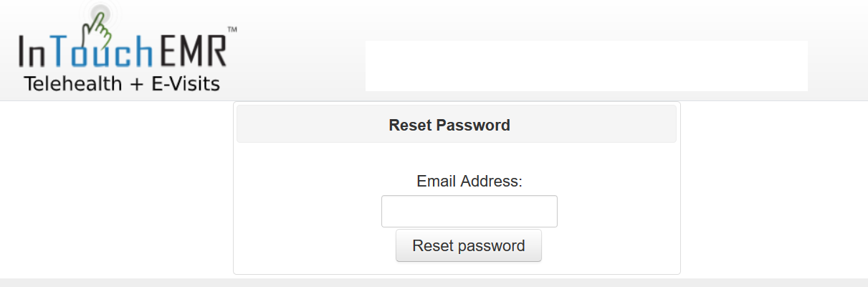
Task: Click the "Email Address:" label
Action: point(469,181)
